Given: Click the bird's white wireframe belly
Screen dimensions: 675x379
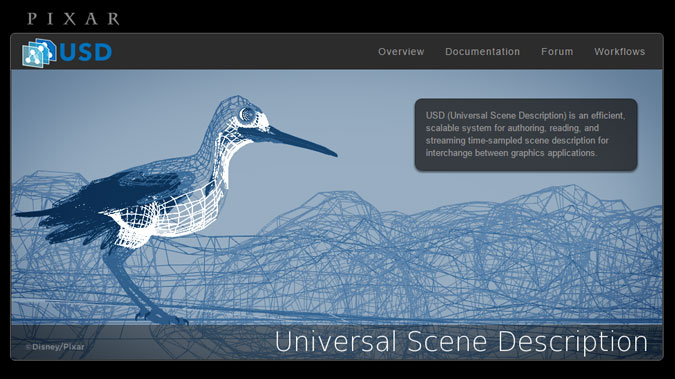Looking at the screenshot, I should [181, 215].
